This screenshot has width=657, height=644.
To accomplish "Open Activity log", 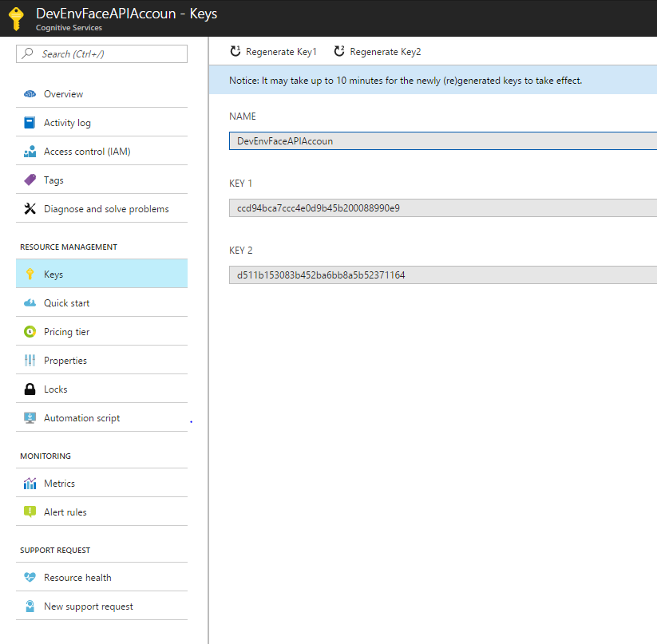I will click(x=102, y=123).
